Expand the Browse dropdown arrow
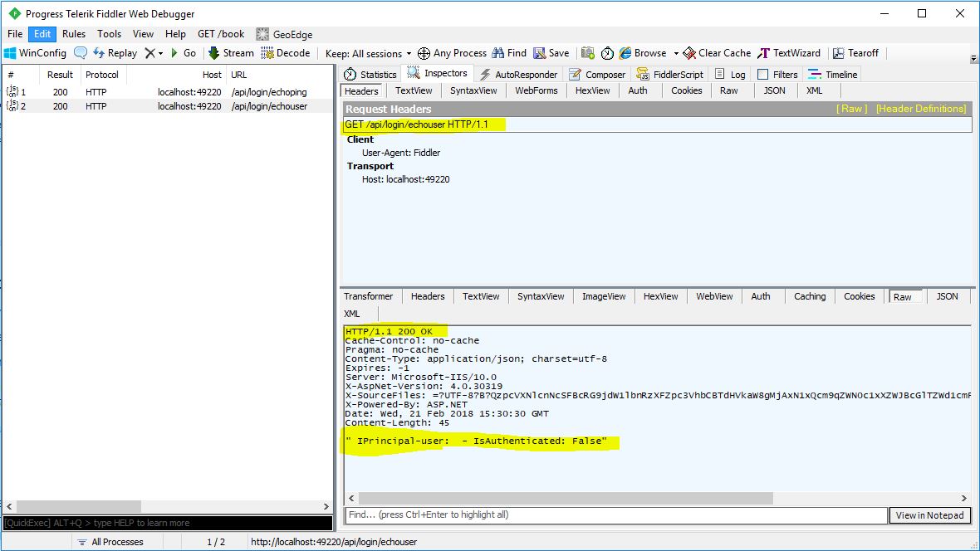 pos(676,54)
